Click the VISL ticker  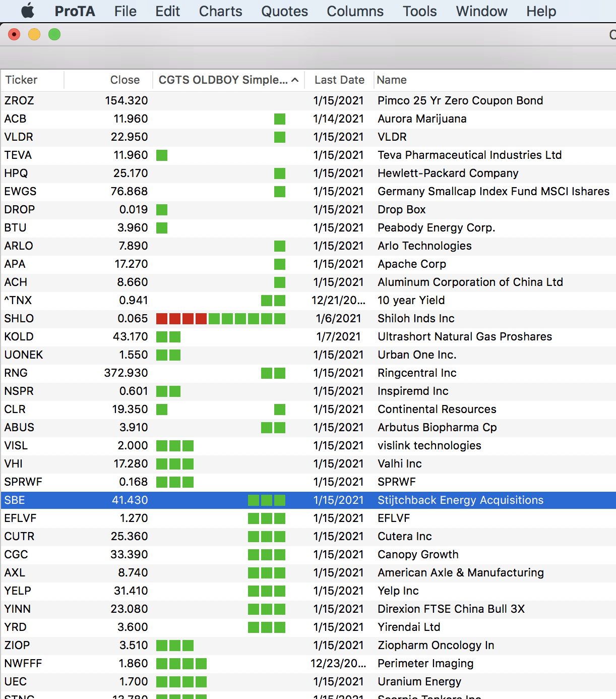[x=16, y=445]
